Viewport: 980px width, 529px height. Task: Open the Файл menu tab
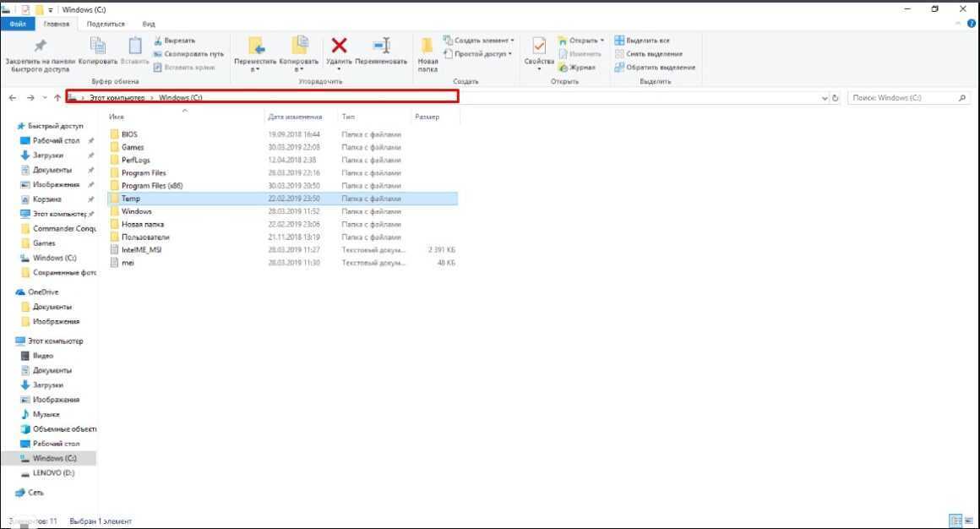(18, 25)
